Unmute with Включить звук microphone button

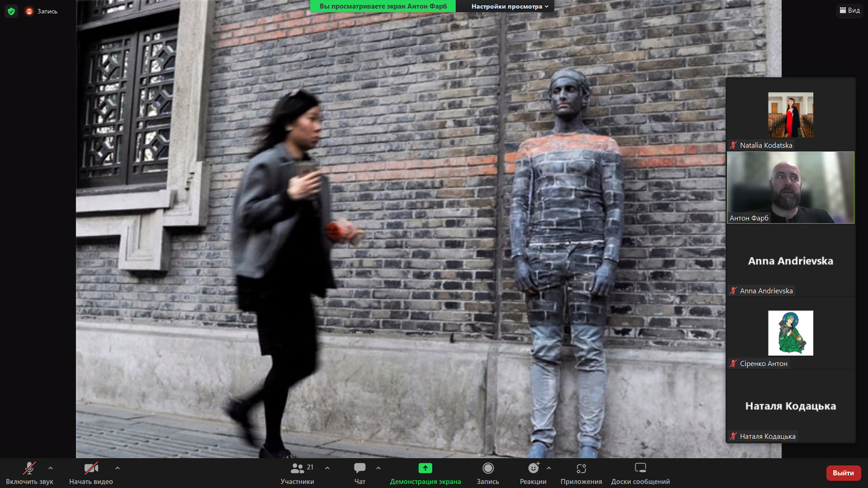tap(29, 473)
